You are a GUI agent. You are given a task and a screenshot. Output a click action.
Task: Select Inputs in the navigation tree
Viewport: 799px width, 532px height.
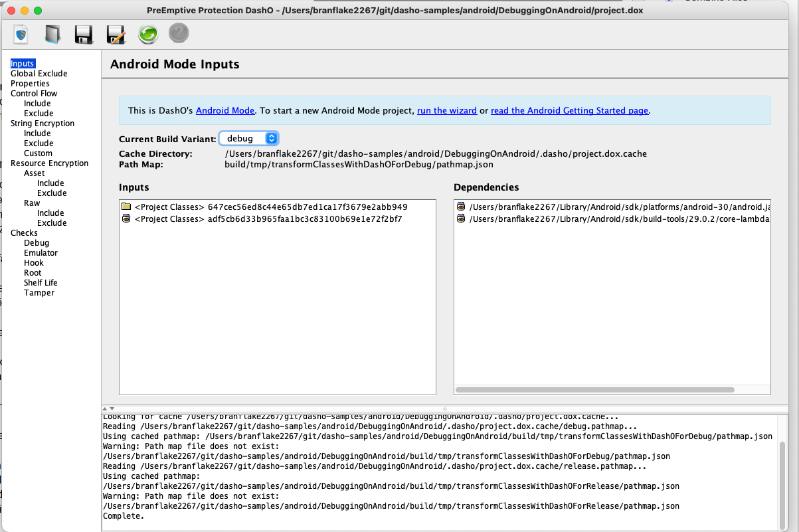(23, 64)
